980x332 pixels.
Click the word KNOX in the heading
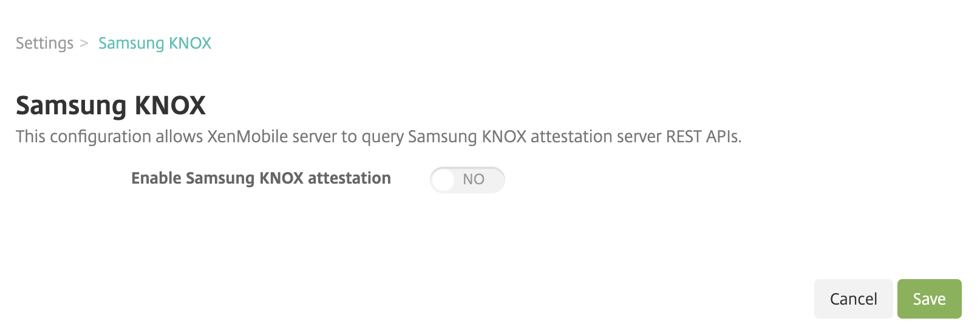170,105
